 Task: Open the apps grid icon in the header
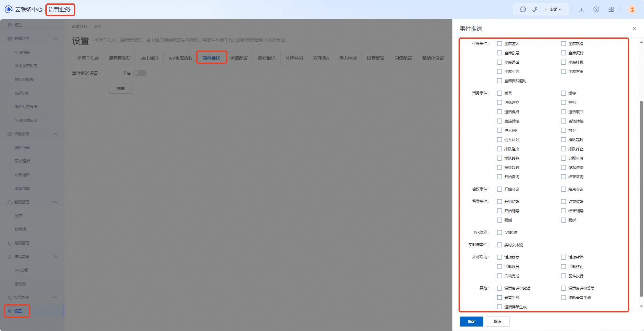pyautogui.click(x=611, y=9)
